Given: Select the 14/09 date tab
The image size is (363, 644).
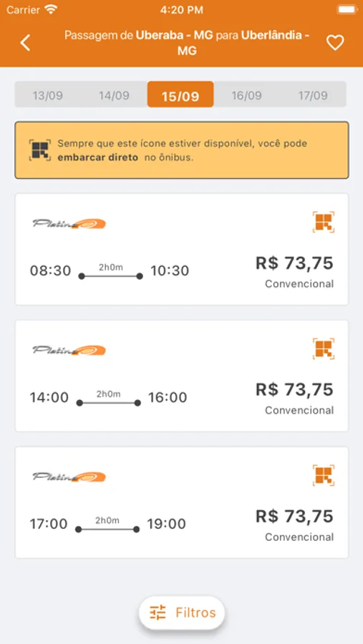Looking at the screenshot, I should point(114,95).
